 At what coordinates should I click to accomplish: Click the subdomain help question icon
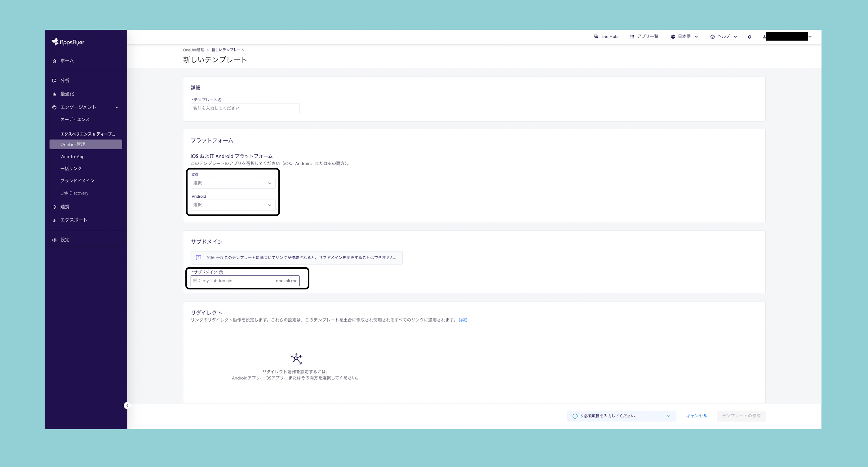click(x=221, y=272)
